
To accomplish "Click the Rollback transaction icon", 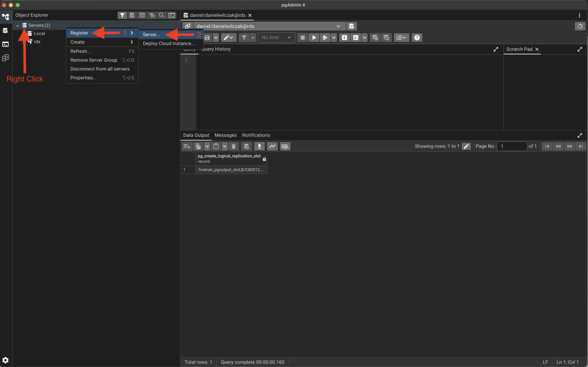I will click(x=386, y=38).
